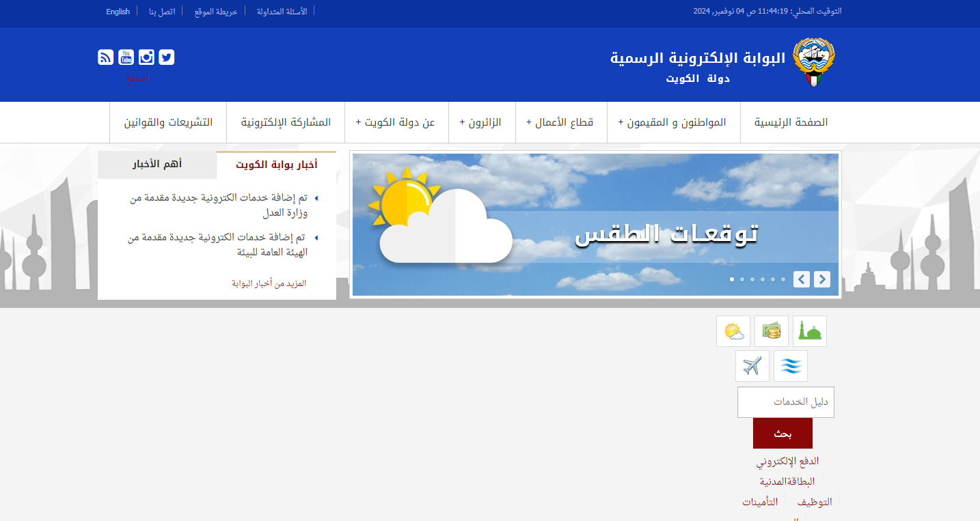Click the دليل الخدمات search input field
Image resolution: width=980 pixels, height=521 pixels.
[786, 402]
